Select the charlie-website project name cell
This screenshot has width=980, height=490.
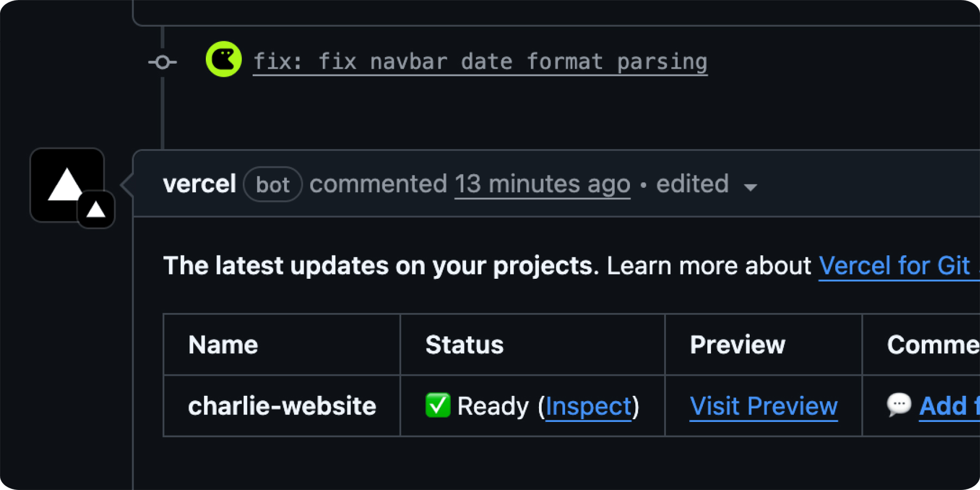pos(282,406)
